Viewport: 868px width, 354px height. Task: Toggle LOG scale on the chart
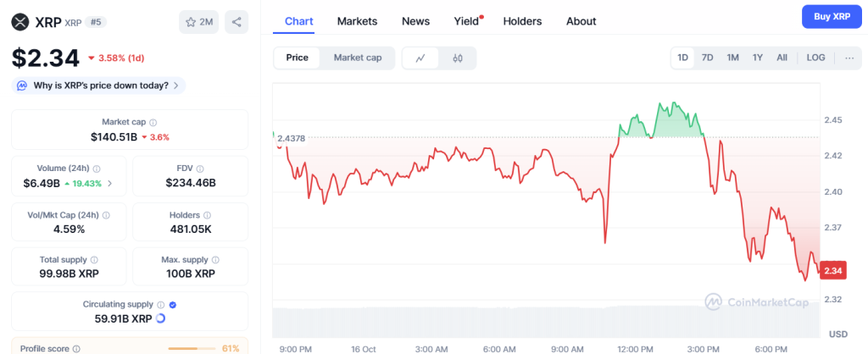click(x=815, y=58)
